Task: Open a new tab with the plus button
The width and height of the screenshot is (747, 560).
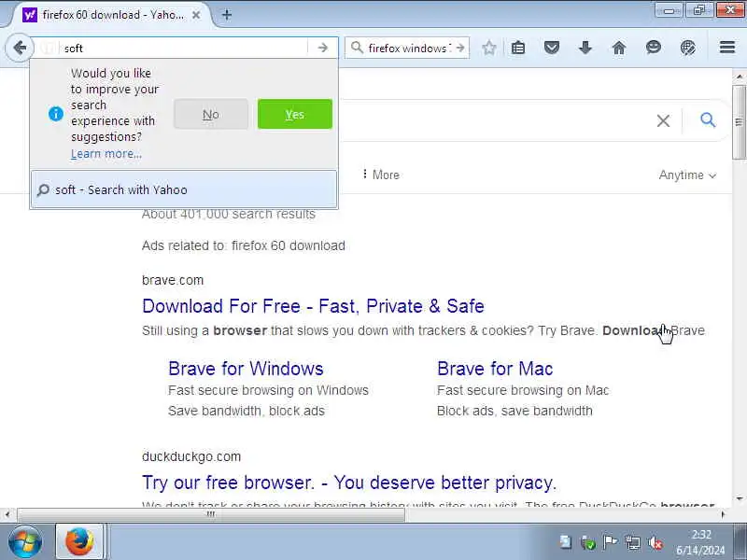Action: tap(227, 15)
